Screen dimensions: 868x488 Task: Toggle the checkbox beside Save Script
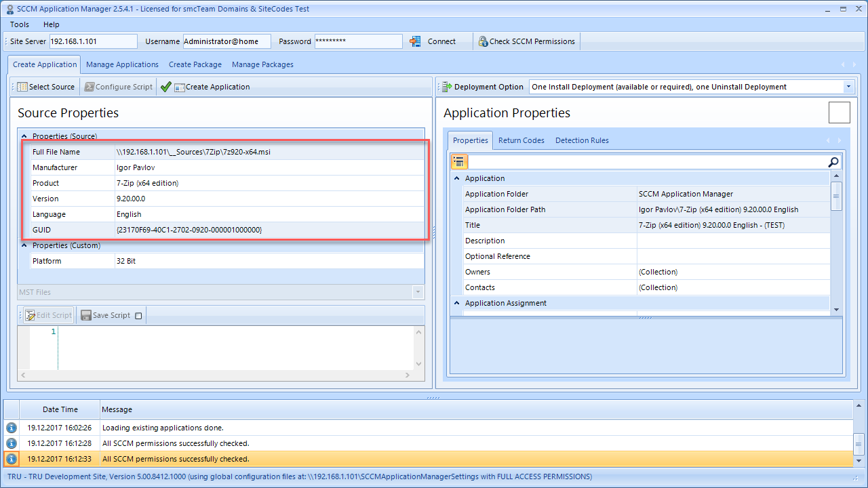tap(138, 315)
